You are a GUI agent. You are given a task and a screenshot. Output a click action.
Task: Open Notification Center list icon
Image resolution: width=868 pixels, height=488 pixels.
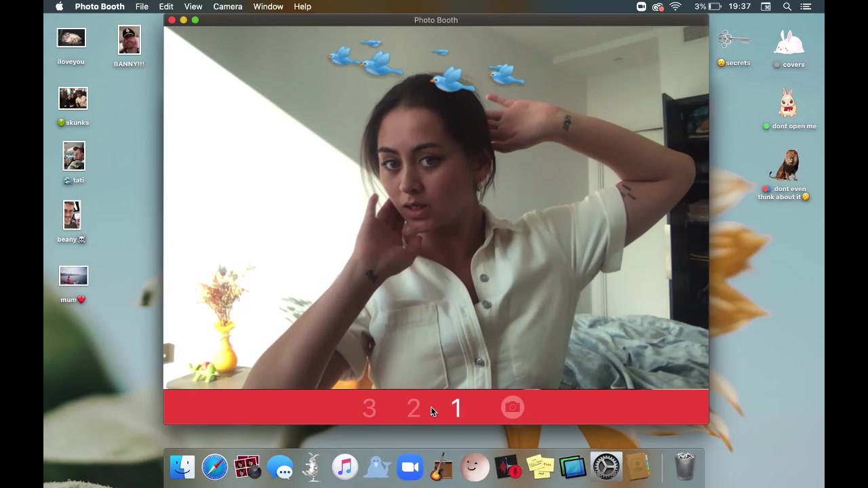[806, 7]
